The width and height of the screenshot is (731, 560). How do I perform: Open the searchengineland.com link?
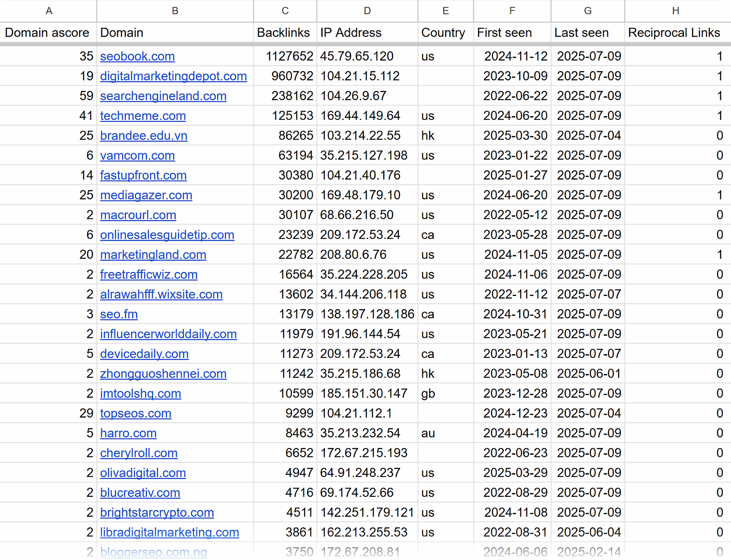pyautogui.click(x=163, y=96)
